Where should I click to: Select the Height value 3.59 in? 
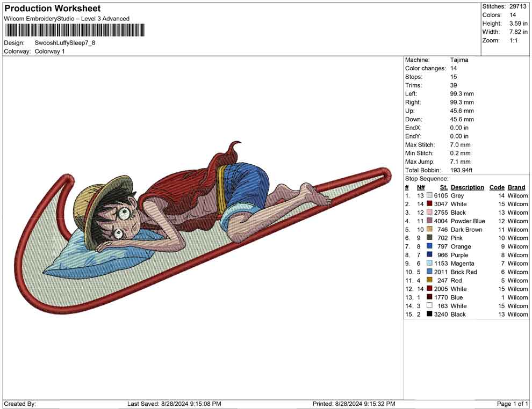[x=519, y=24]
